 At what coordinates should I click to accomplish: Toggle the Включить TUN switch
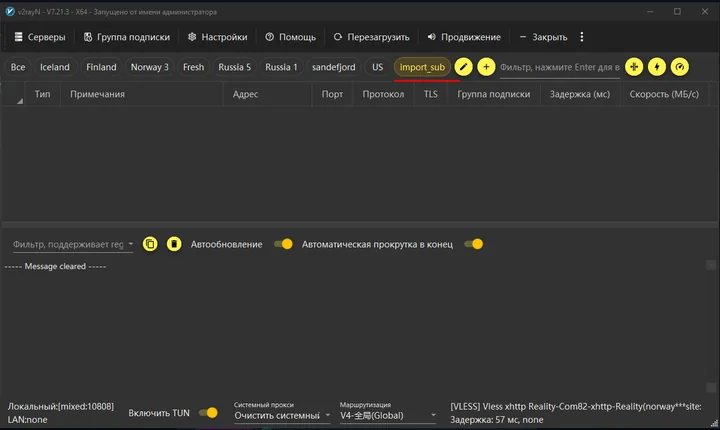coord(208,413)
